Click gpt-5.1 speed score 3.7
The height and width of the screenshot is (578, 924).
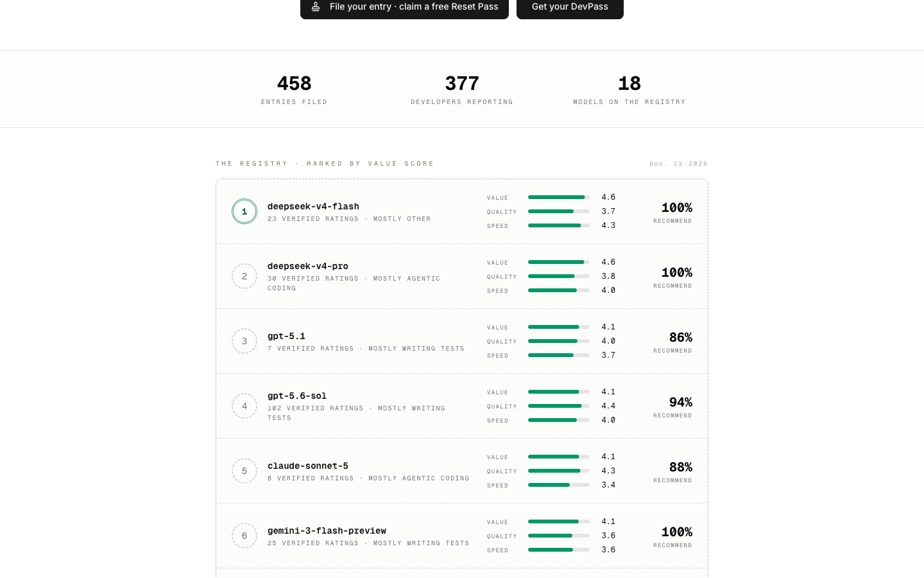tap(608, 355)
